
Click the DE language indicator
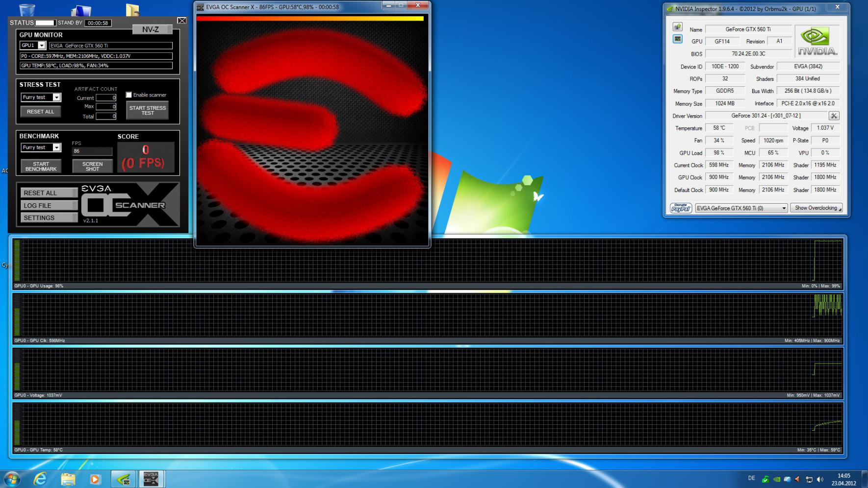[751, 478]
